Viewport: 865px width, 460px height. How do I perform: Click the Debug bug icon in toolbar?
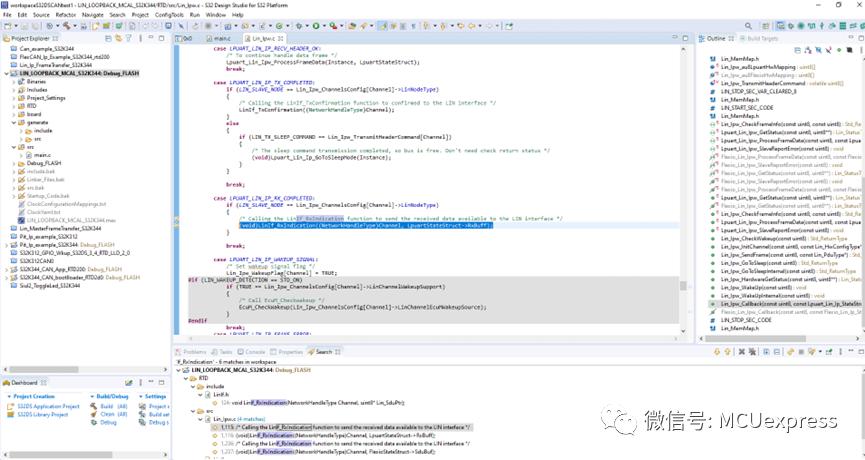(x=298, y=26)
